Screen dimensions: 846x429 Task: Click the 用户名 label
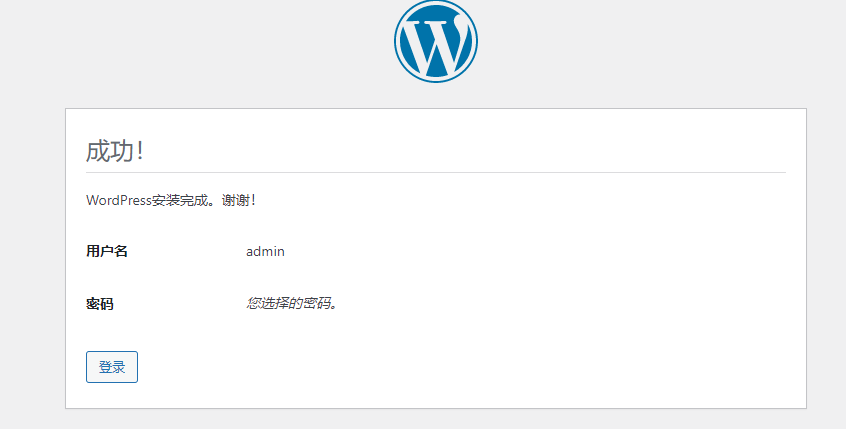107,251
